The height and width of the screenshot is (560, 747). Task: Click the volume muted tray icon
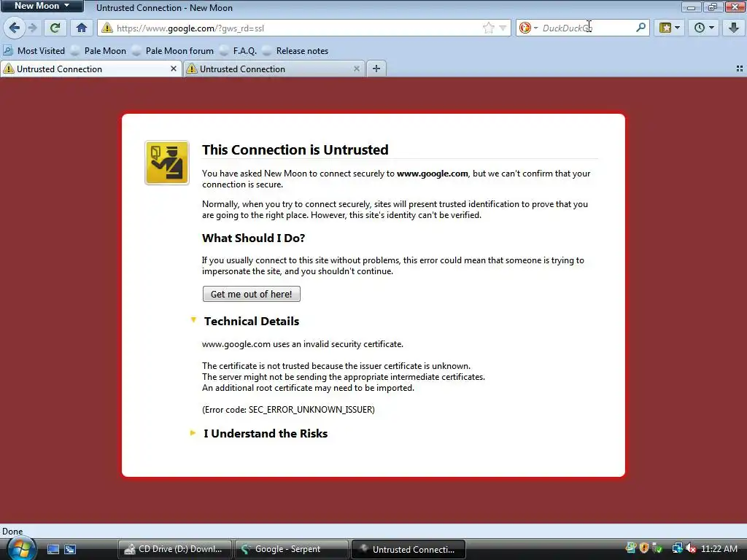coord(691,548)
